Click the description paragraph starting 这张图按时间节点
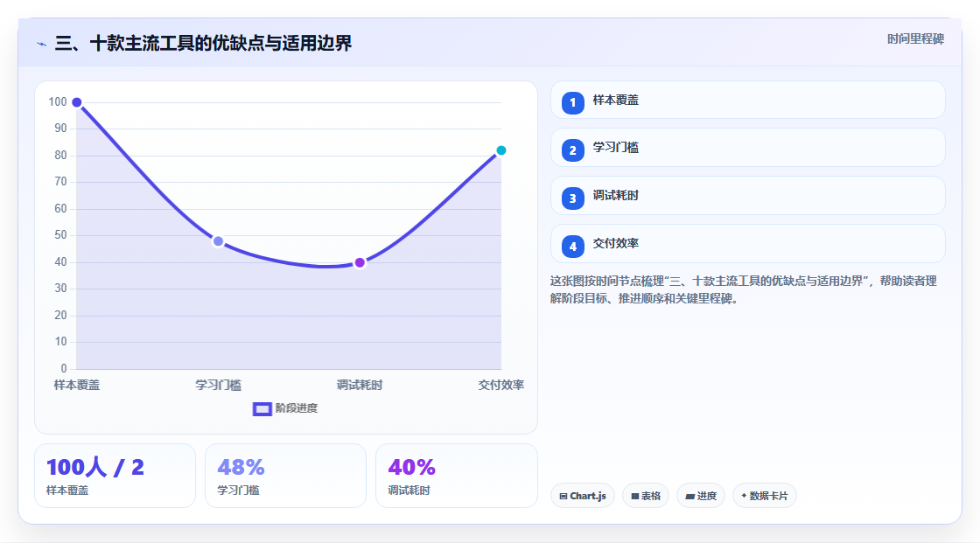This screenshot has height=543, width=980. pos(744,289)
